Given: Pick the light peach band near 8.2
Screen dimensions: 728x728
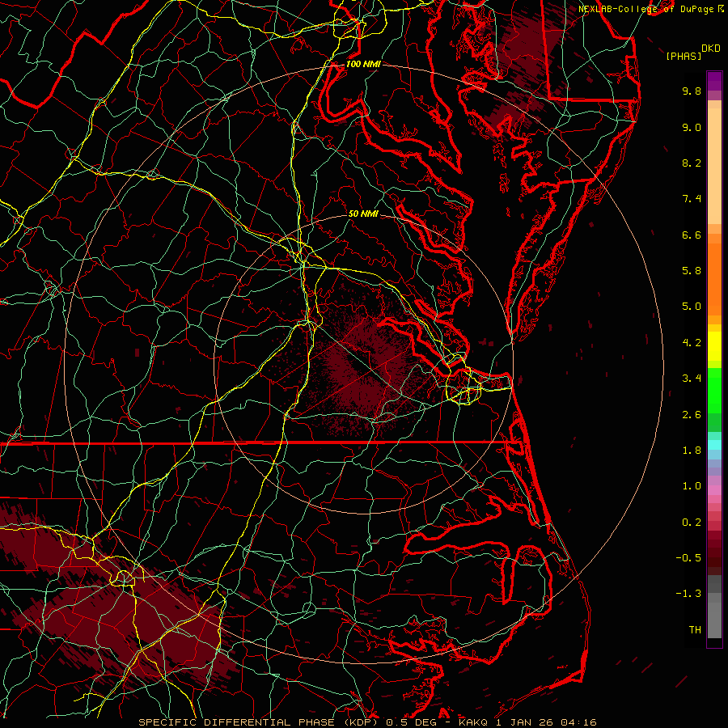Looking at the screenshot, I should click(714, 166).
